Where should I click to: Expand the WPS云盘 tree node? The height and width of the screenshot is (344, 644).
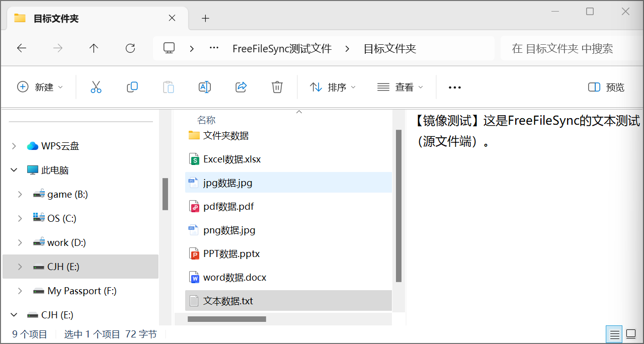14,146
